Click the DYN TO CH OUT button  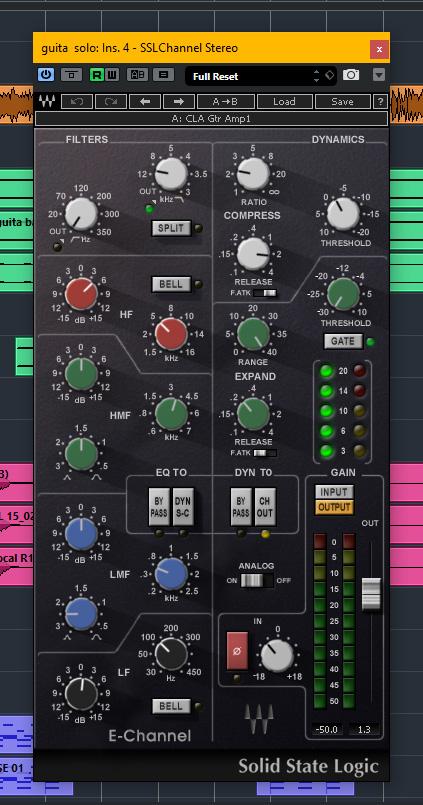[x=265, y=506]
